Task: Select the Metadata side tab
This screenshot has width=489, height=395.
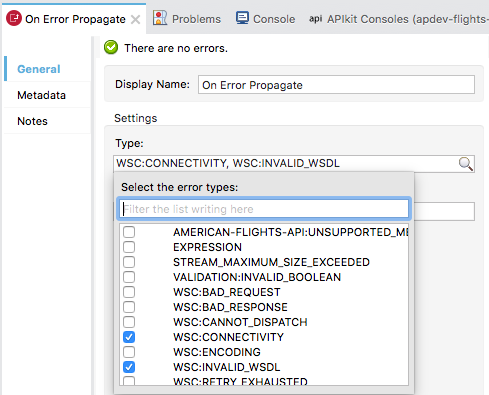Action: tap(41, 95)
